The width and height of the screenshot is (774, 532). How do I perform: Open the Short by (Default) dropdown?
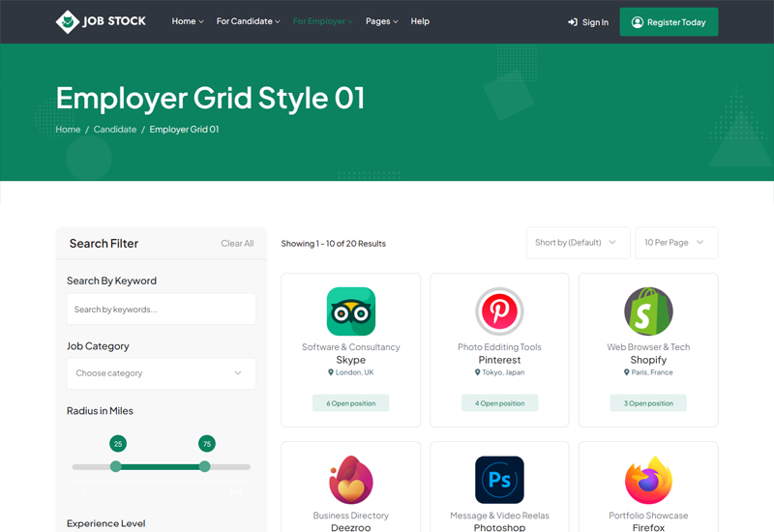(578, 243)
